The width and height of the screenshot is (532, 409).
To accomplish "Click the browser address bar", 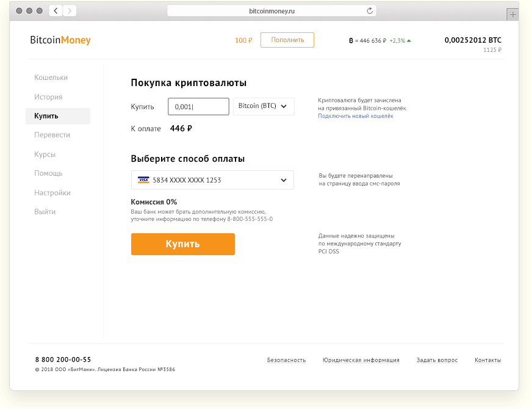I will [271, 11].
